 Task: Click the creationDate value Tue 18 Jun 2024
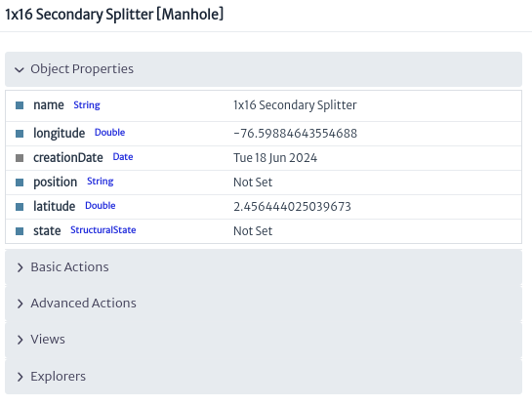(275, 158)
